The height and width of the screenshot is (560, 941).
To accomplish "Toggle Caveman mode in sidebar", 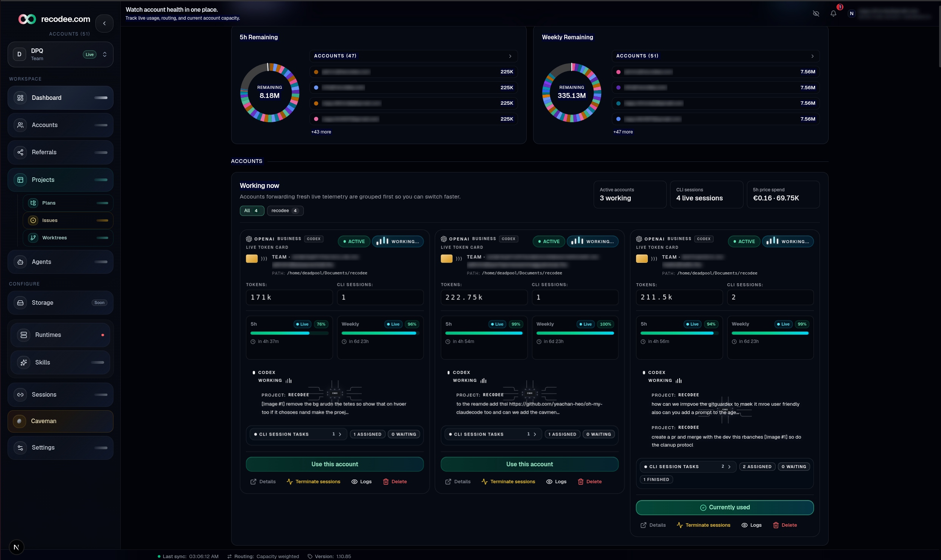I will [x=61, y=421].
